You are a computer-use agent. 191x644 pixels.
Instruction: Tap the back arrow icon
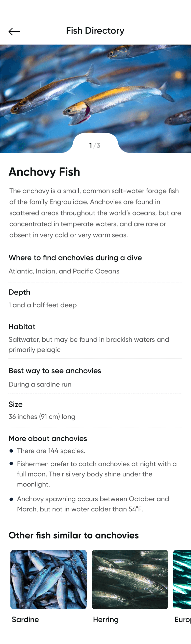coord(14,31)
